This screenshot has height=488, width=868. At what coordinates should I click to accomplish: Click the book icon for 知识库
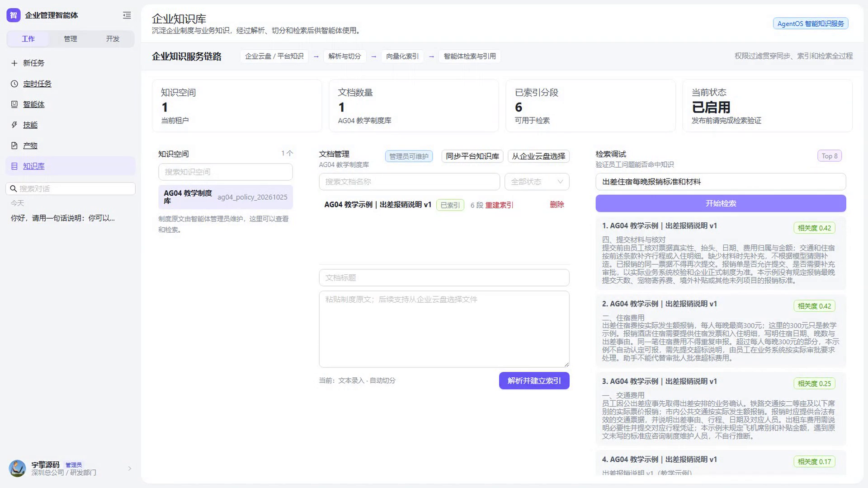pos(14,166)
